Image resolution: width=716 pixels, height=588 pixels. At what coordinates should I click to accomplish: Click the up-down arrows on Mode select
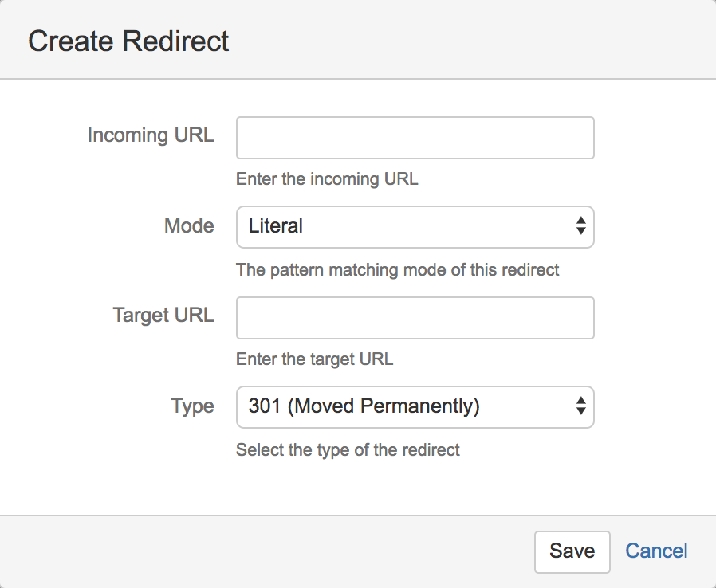580,227
